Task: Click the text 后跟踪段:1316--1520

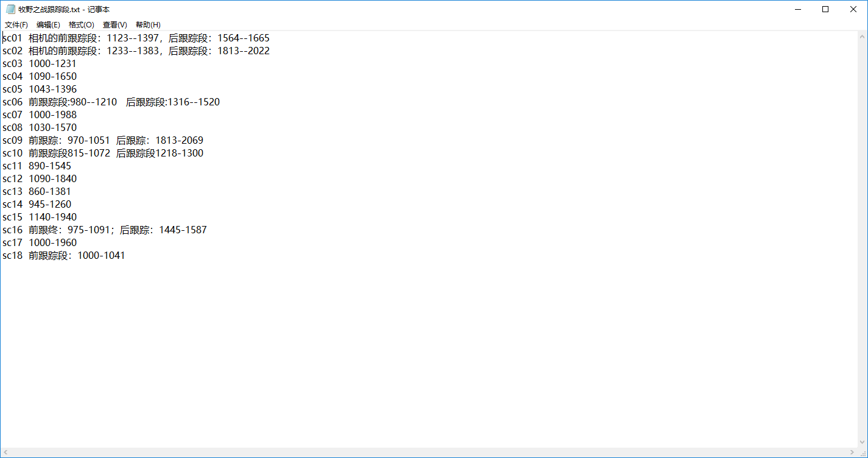Action: (x=173, y=102)
